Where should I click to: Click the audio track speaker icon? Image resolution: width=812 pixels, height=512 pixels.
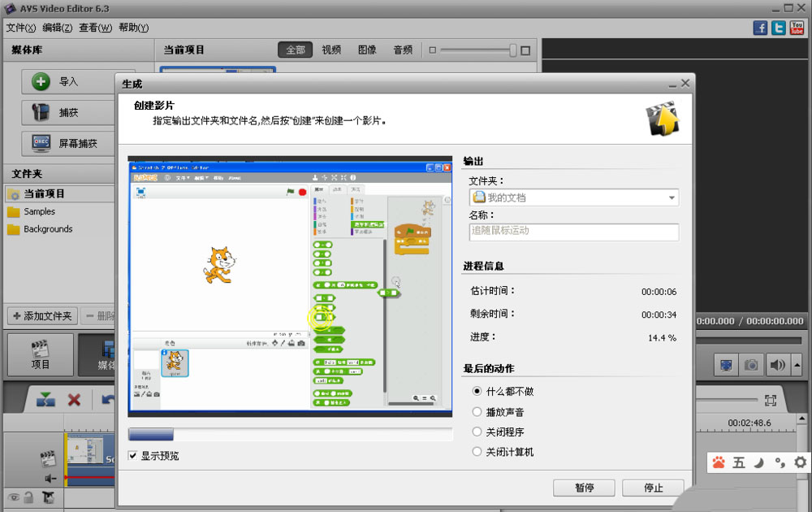[x=50, y=478]
